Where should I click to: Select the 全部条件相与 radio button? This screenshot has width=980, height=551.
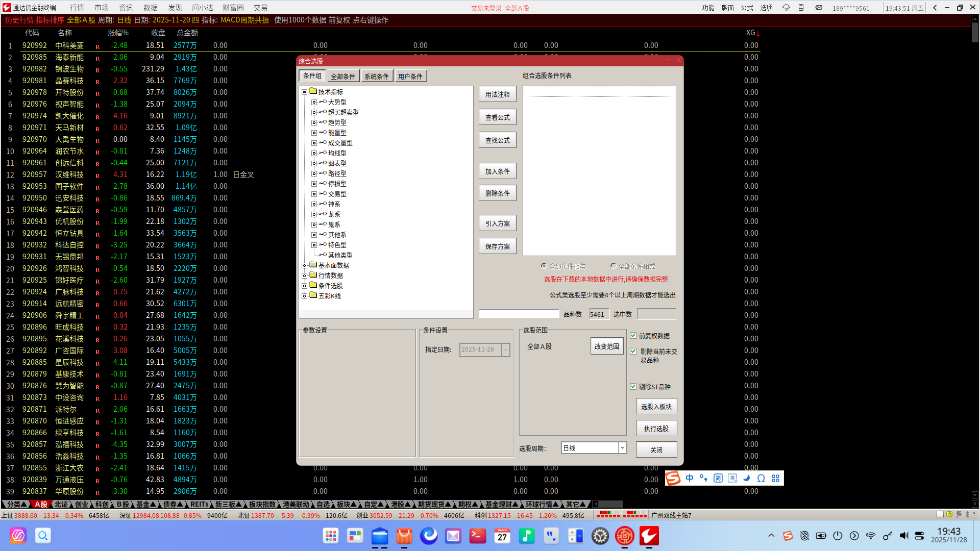[x=544, y=266]
